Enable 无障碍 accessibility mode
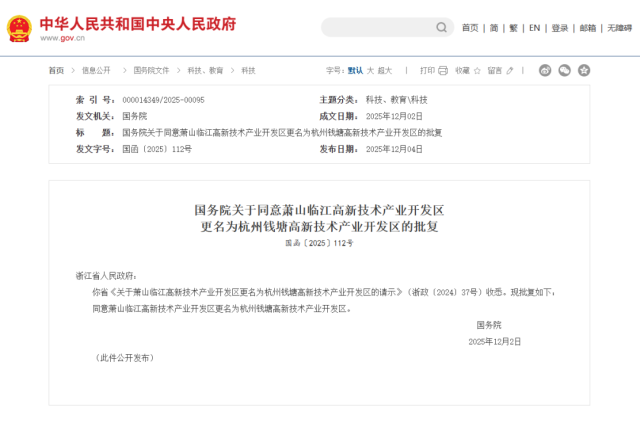 619,28
